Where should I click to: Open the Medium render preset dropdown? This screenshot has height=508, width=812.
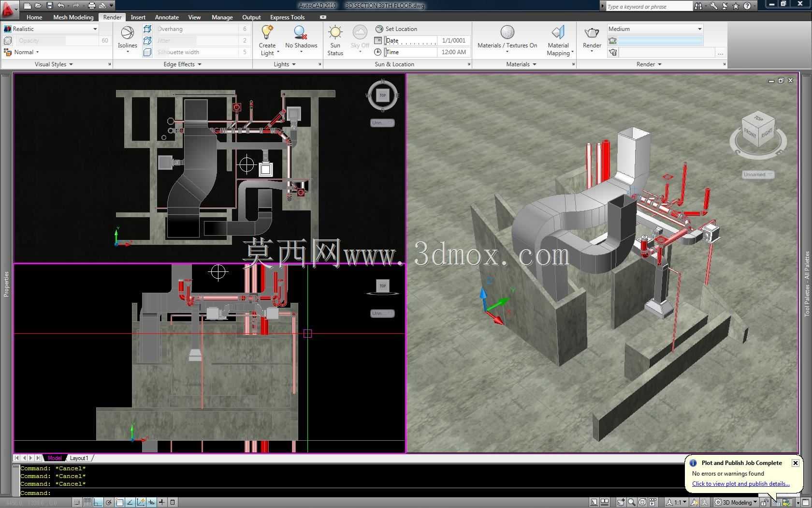[x=655, y=29]
